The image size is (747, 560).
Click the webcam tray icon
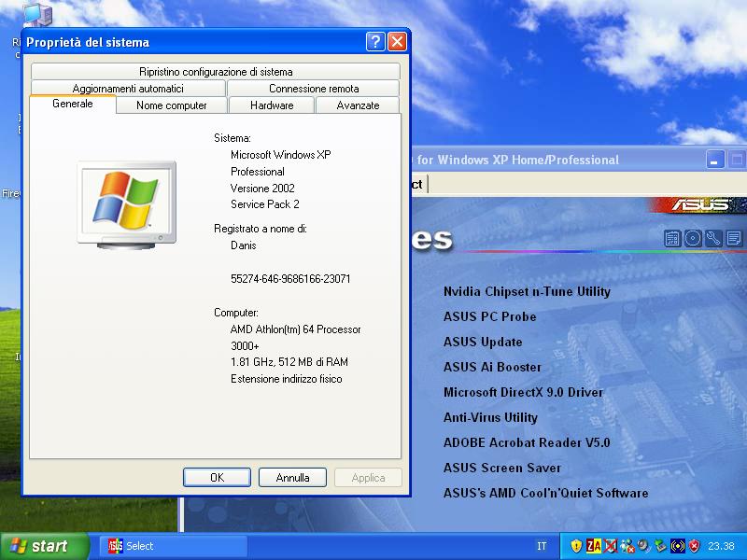point(643,546)
